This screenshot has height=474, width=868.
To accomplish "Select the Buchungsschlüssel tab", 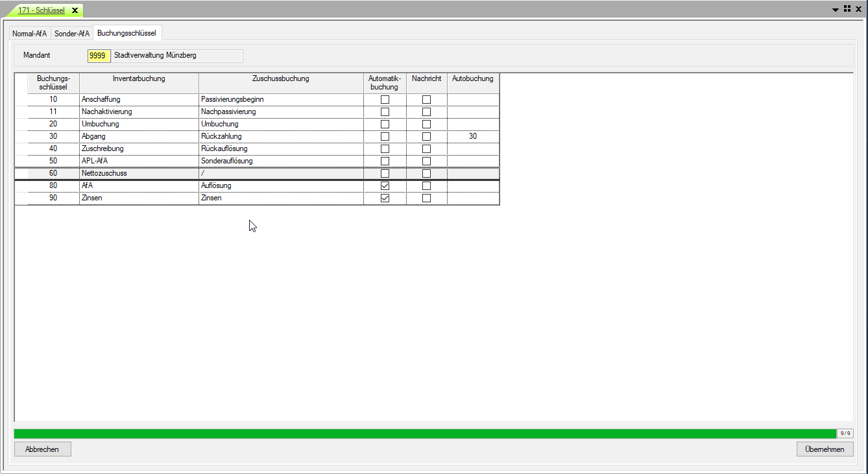I will [x=127, y=32].
